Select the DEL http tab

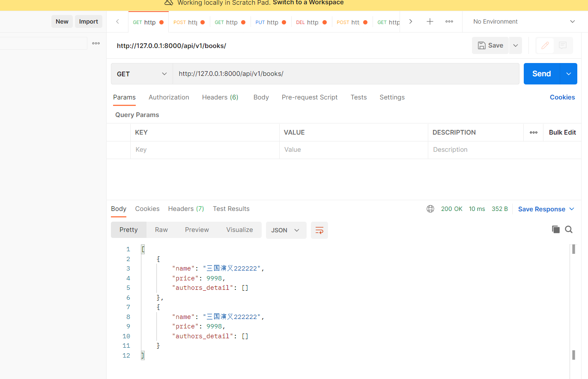(311, 22)
